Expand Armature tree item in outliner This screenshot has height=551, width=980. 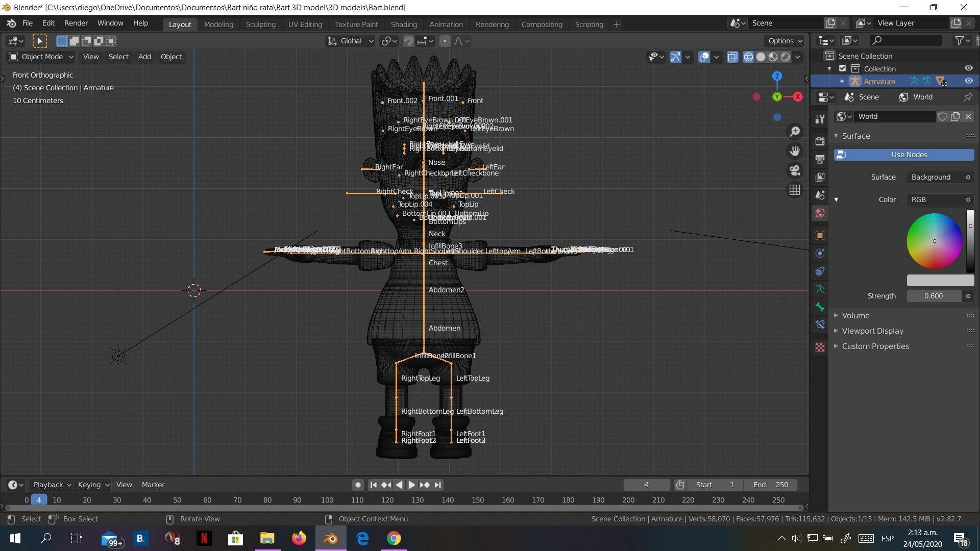click(x=842, y=81)
